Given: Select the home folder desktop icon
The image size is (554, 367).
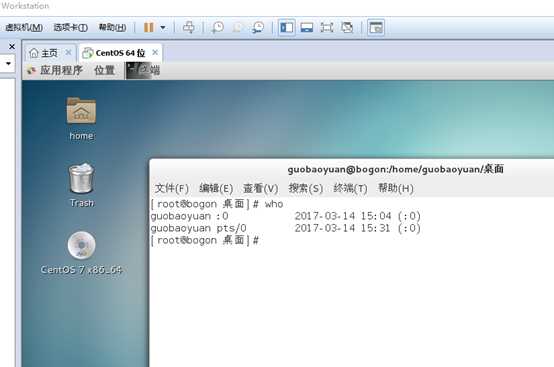Looking at the screenshot, I should tap(81, 119).
